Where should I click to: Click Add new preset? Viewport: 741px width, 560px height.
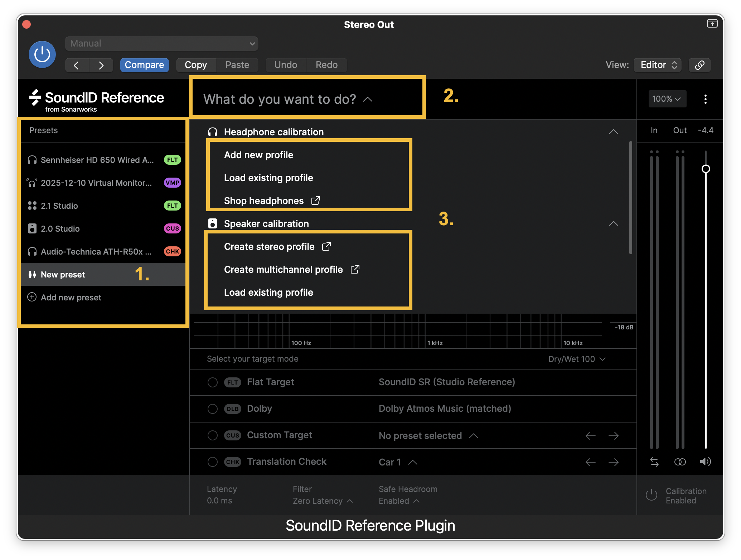pyautogui.click(x=103, y=297)
